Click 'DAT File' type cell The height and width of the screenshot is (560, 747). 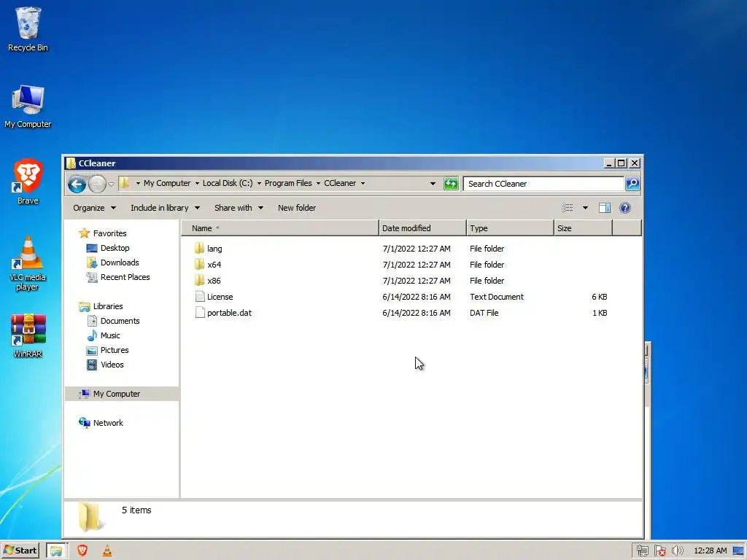point(484,313)
